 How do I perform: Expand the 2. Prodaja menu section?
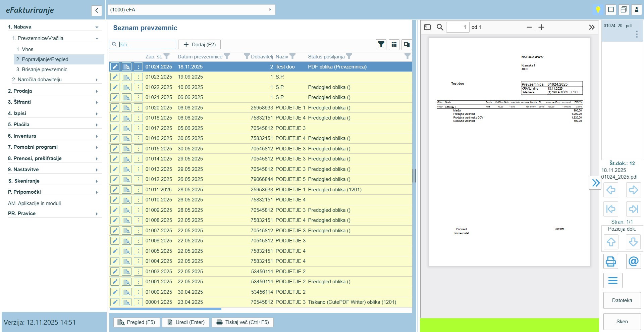tap(54, 91)
